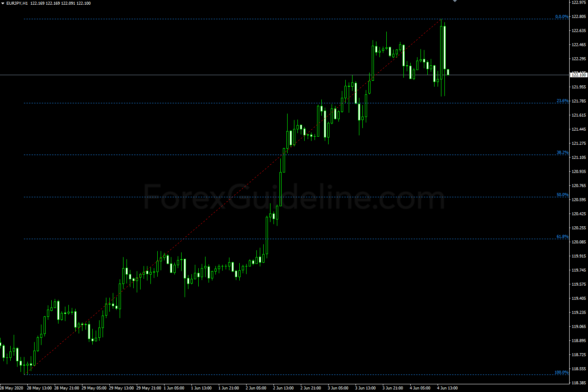Click the 121.785 price axis label
Image resolution: width=588 pixels, height=392 pixels.
coord(579,101)
